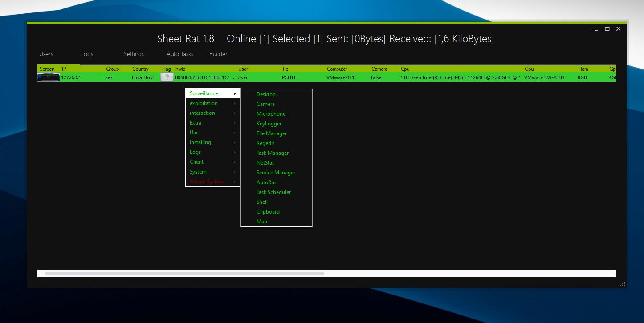Sort by the Country column header

[140, 69]
